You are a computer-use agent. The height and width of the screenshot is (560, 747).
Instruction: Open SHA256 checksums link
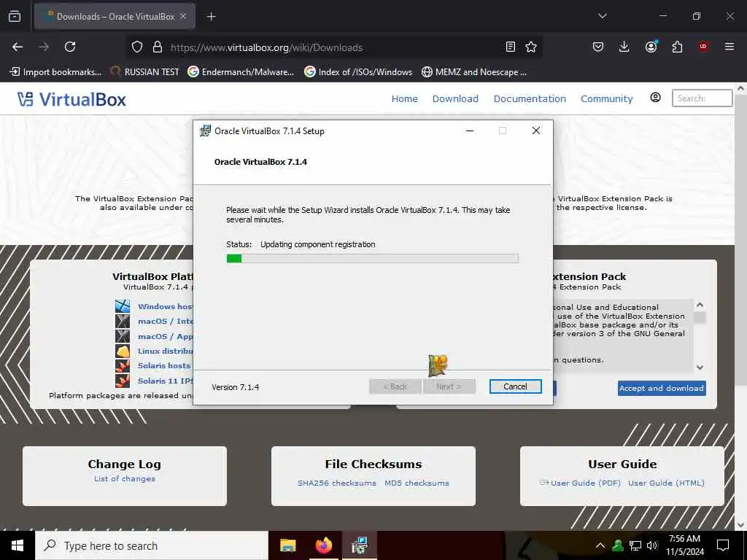click(x=337, y=483)
